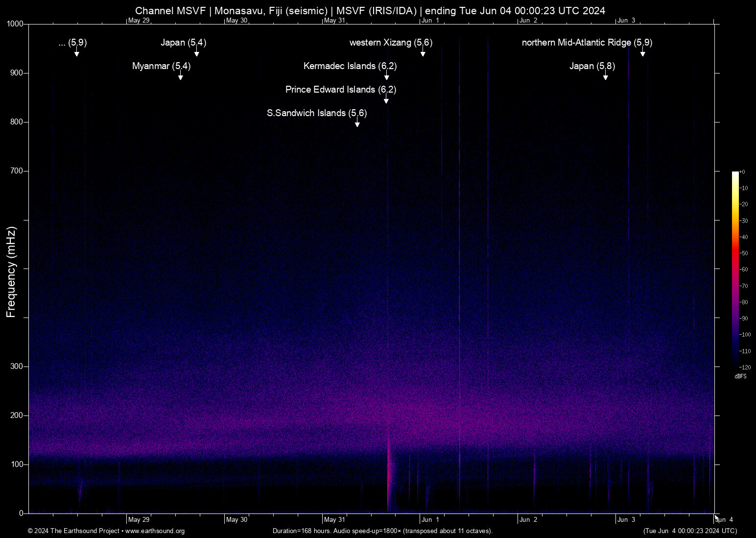
Task: Select the S.Sandwich Islands (5.6) marker
Action: [357, 123]
